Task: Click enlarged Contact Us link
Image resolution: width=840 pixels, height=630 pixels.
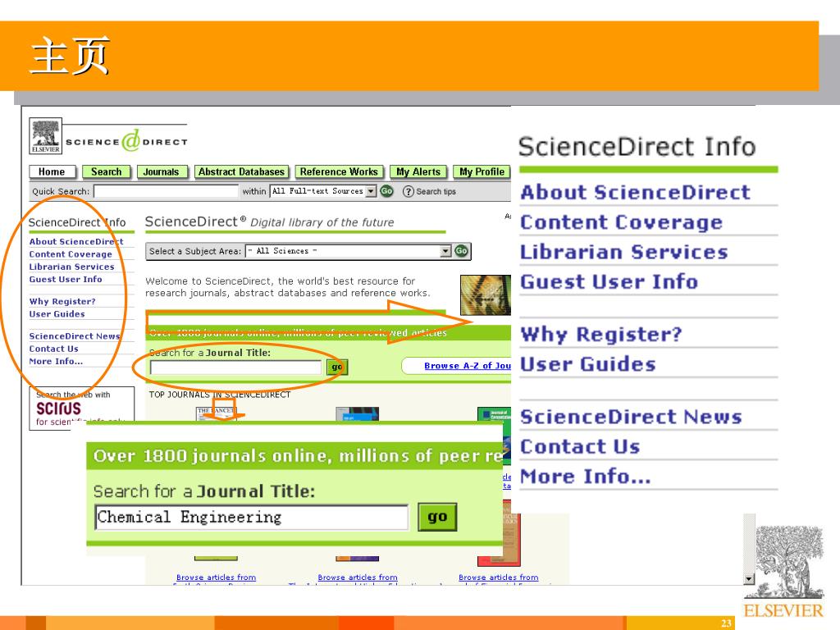Action: point(580,446)
